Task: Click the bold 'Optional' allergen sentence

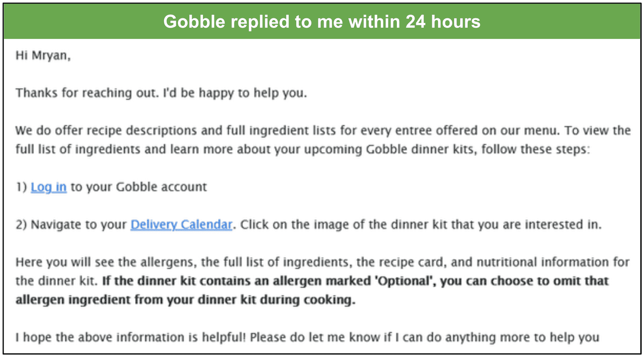Action: click(312, 290)
